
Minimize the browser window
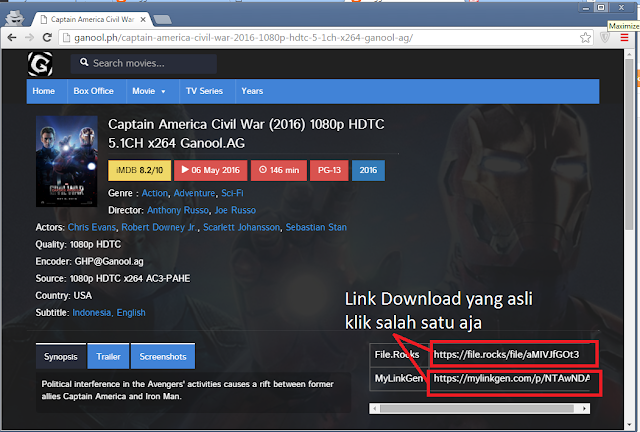pyautogui.click(x=586, y=7)
